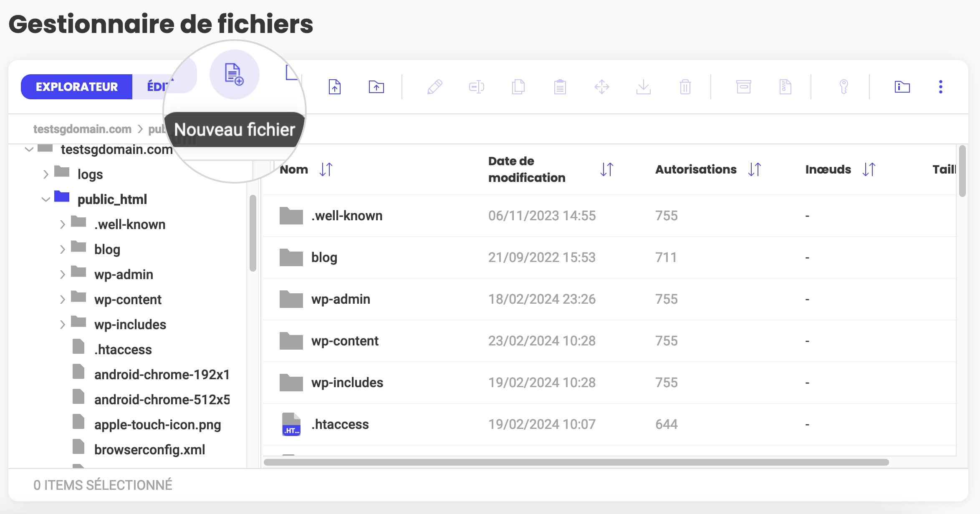Screen dimensions: 980x514
Task: Click the rename icon
Action: click(x=477, y=87)
